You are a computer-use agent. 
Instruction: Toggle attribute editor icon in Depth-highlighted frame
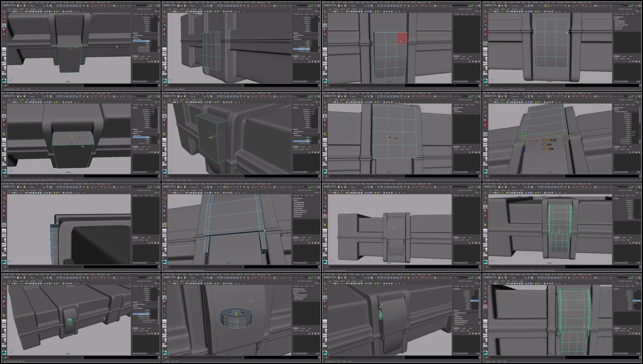click(x=313, y=96)
